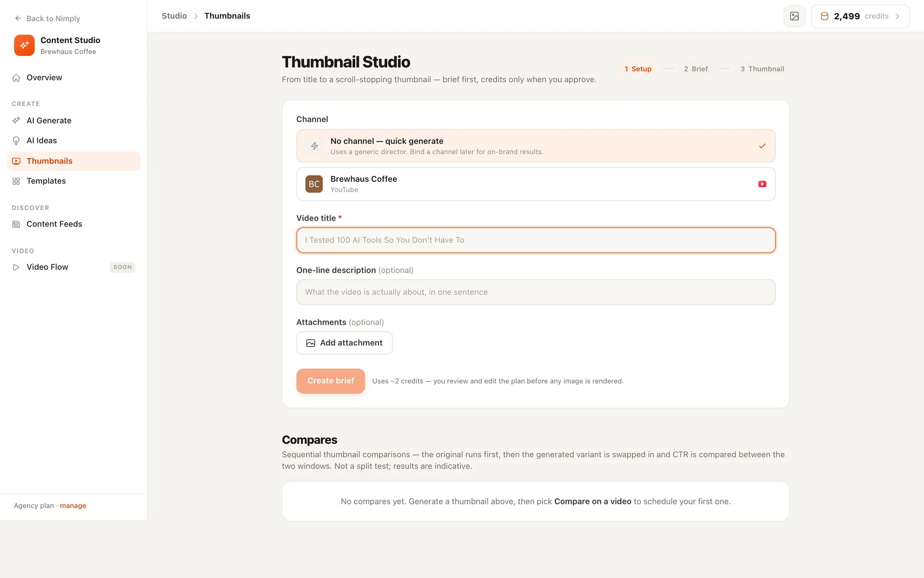The height and width of the screenshot is (578, 924).
Task: Open Templates page
Action: (x=74, y=181)
